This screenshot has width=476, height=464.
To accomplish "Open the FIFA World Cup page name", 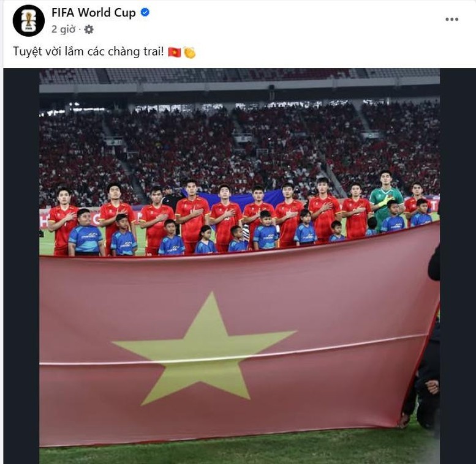I will click(x=94, y=13).
